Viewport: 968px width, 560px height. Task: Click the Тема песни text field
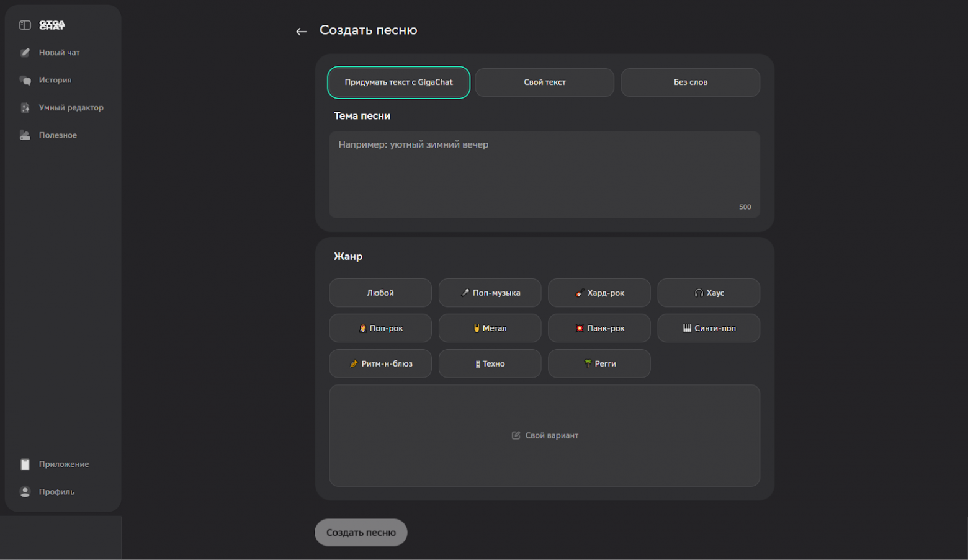point(544,174)
